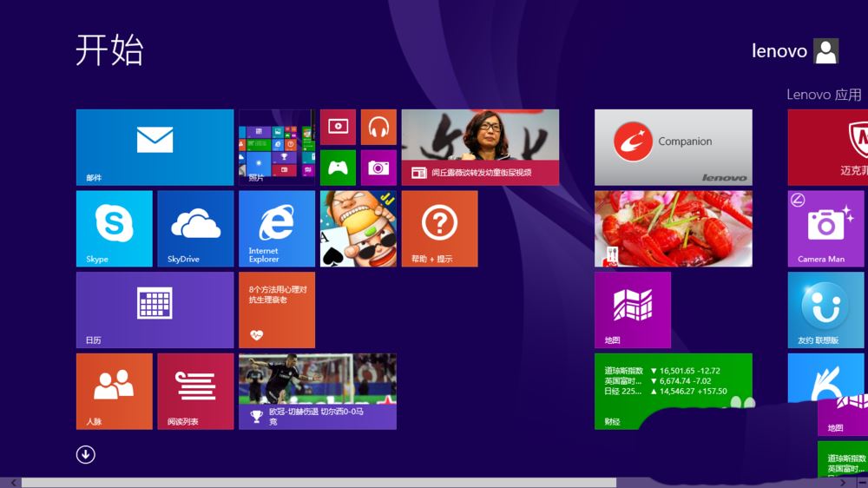The width and height of the screenshot is (868, 488).
Task: Click the right scroll arrow on scrollbar
Action: (843, 483)
